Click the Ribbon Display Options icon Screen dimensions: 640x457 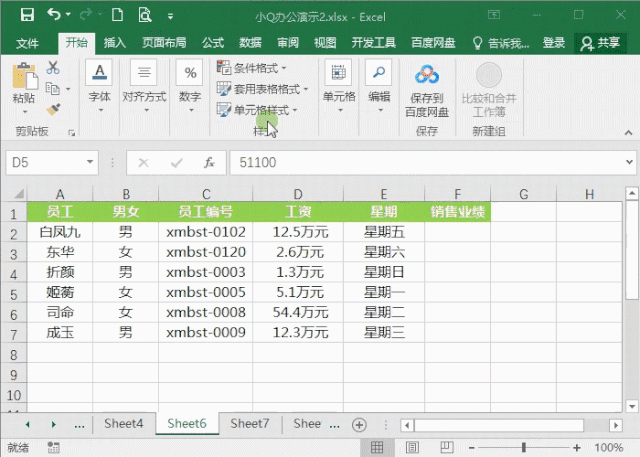pyautogui.click(x=494, y=15)
